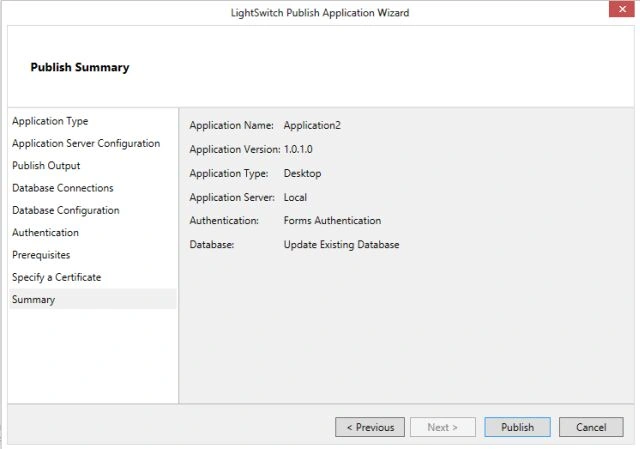Select the Summary step in sidebar
This screenshot has width=640, height=449.
pyautogui.click(x=93, y=299)
